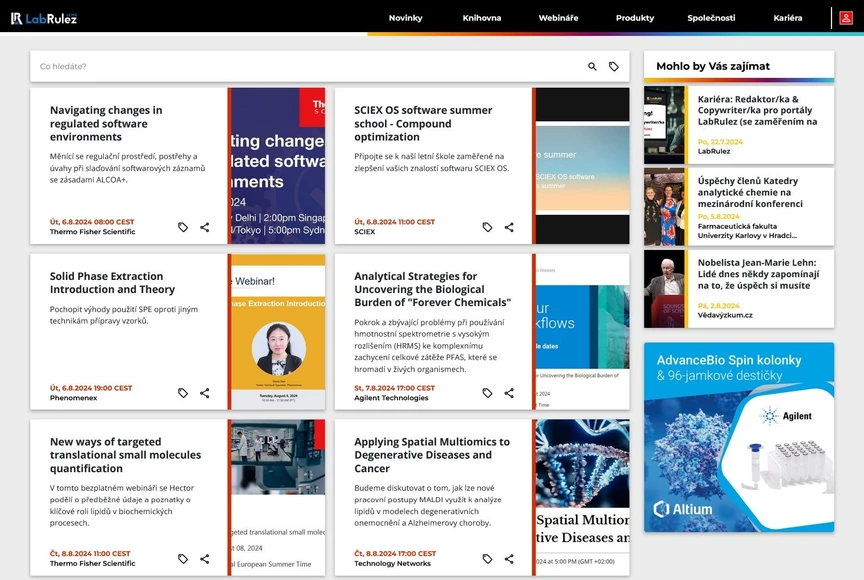Open Nobelista Jean-Marie Lehn article
Viewport: 864px width, 580px height.
pyautogui.click(x=758, y=274)
